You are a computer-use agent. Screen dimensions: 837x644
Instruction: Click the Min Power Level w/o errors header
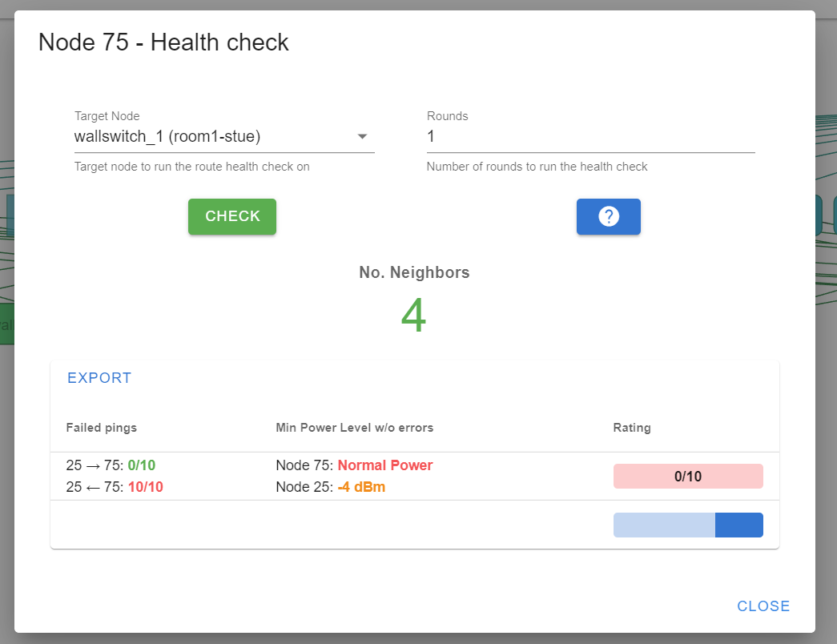tap(354, 427)
